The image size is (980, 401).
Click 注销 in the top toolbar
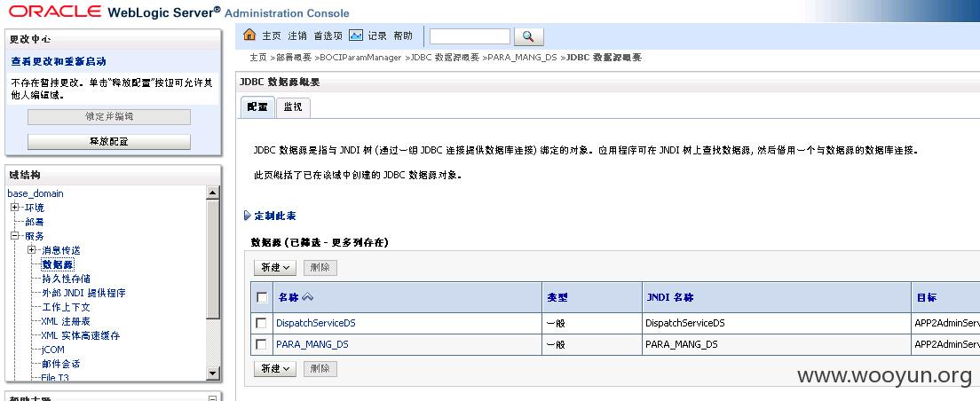[x=297, y=36]
